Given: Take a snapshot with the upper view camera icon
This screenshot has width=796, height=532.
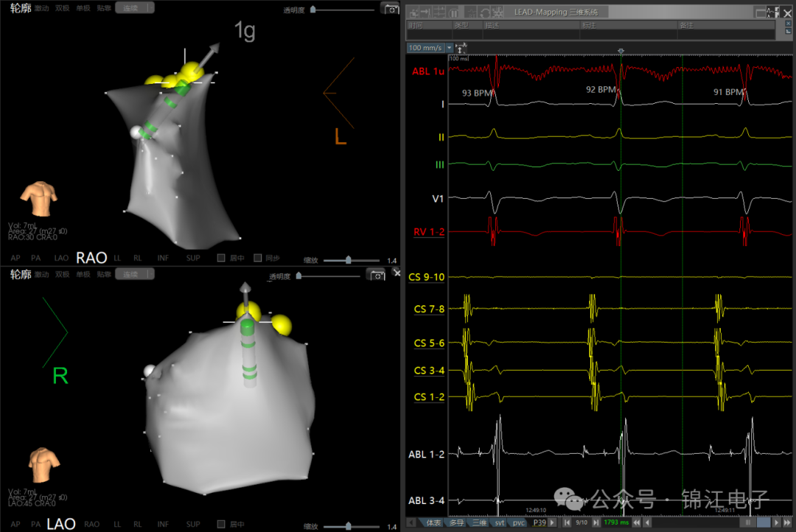Looking at the screenshot, I should click(391, 9).
